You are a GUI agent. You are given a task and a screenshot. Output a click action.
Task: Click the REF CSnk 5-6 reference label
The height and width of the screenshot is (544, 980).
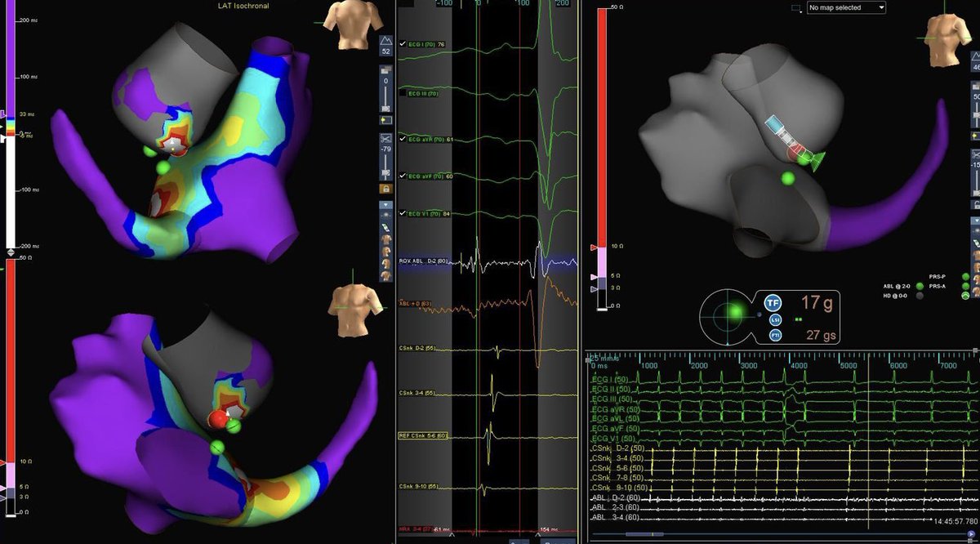point(424,436)
